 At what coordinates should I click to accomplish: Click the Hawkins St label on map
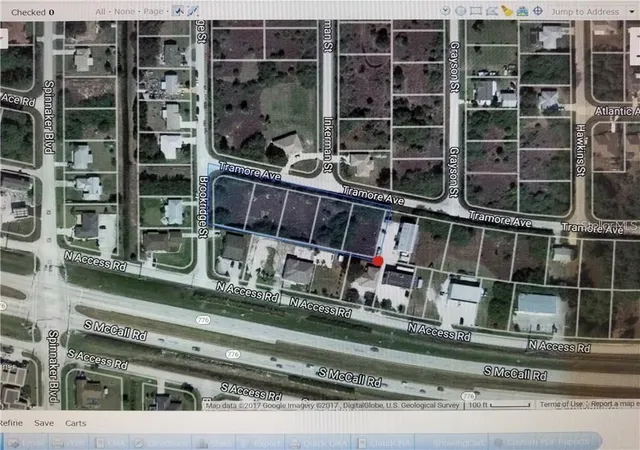click(580, 150)
